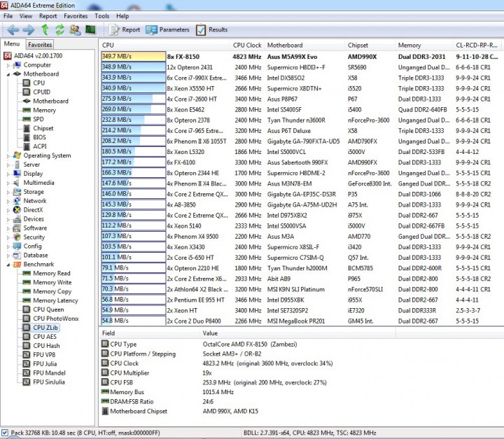
Task: Go back with the blue left arrow
Action: tap(13, 30)
